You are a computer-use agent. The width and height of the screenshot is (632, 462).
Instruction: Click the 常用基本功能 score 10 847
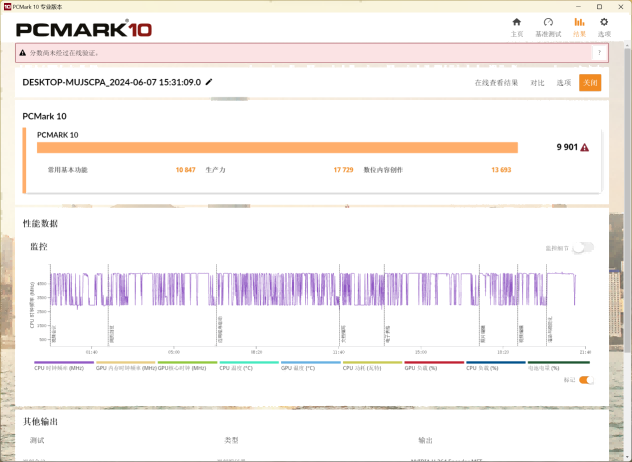[185, 170]
